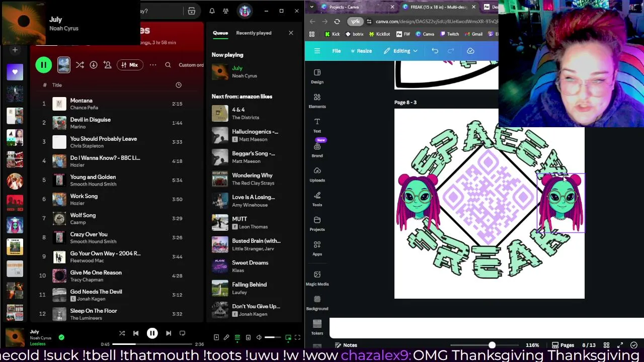Open Text panel in Canva sidebar

[x=317, y=126]
